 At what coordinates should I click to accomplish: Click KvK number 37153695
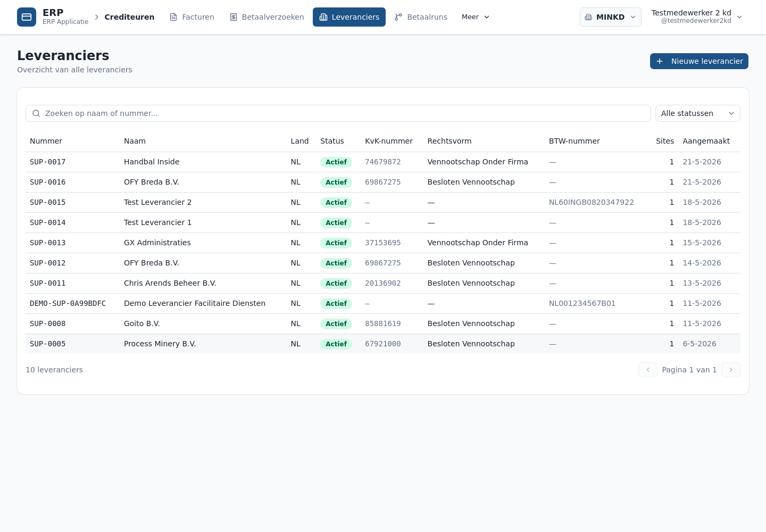click(383, 243)
